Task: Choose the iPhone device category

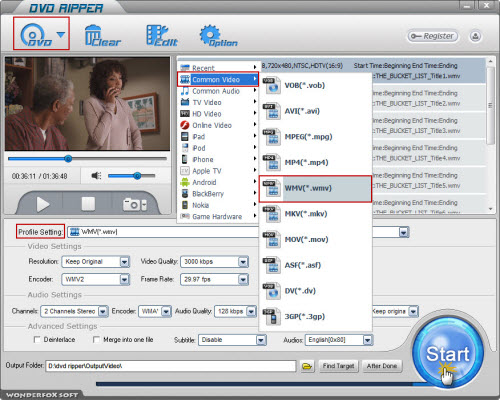Action: click(218, 159)
